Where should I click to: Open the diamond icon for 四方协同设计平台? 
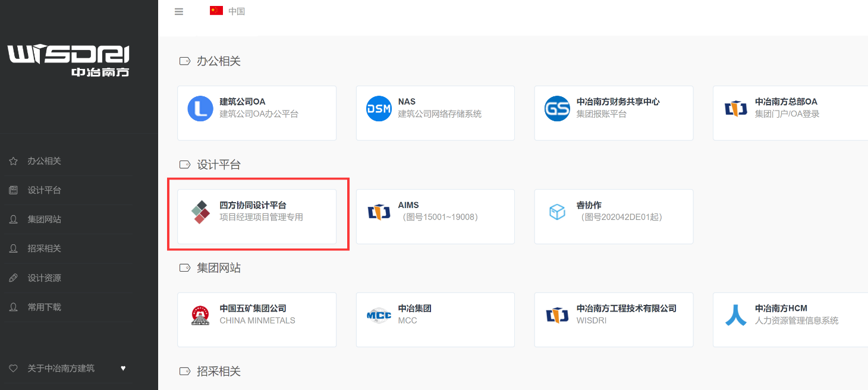tap(200, 212)
